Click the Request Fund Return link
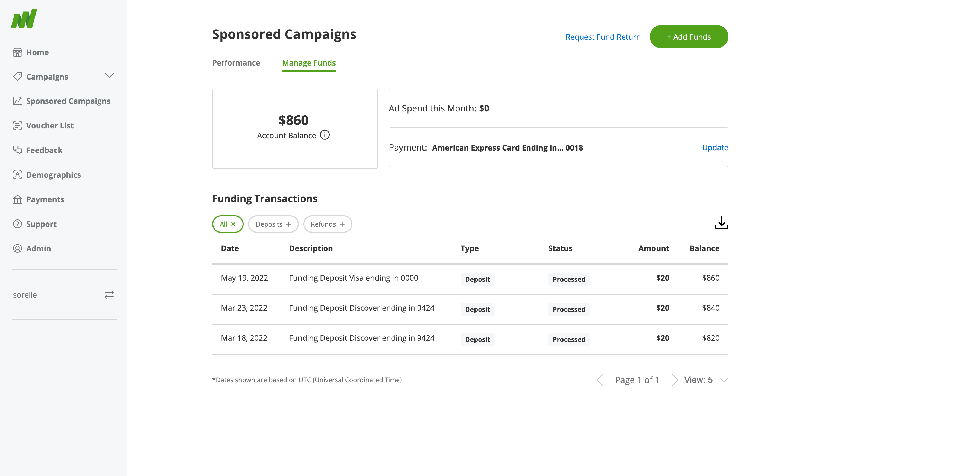Image resolution: width=980 pixels, height=476 pixels. (603, 37)
